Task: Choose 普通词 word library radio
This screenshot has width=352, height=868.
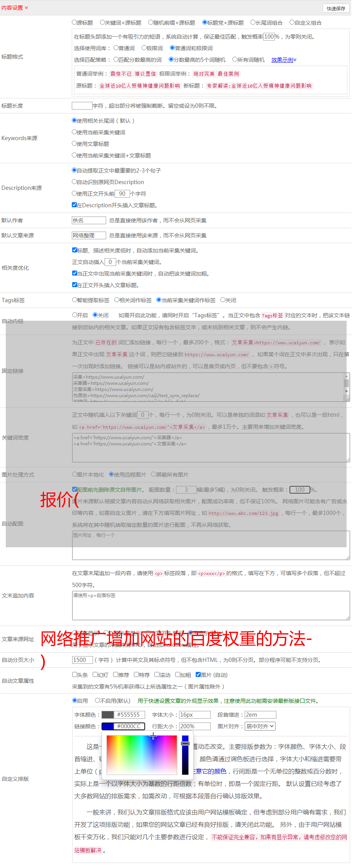Action: click(x=116, y=48)
